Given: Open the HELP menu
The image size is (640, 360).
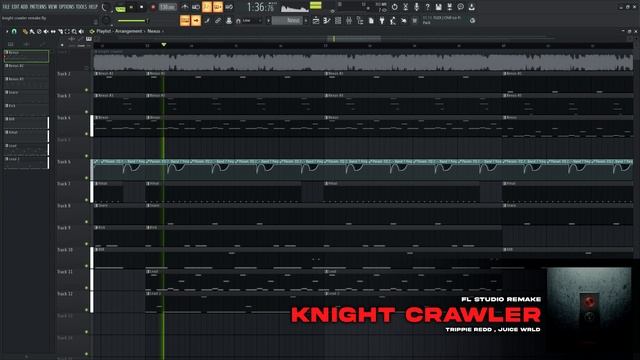Looking at the screenshot, I should pos(93,7).
